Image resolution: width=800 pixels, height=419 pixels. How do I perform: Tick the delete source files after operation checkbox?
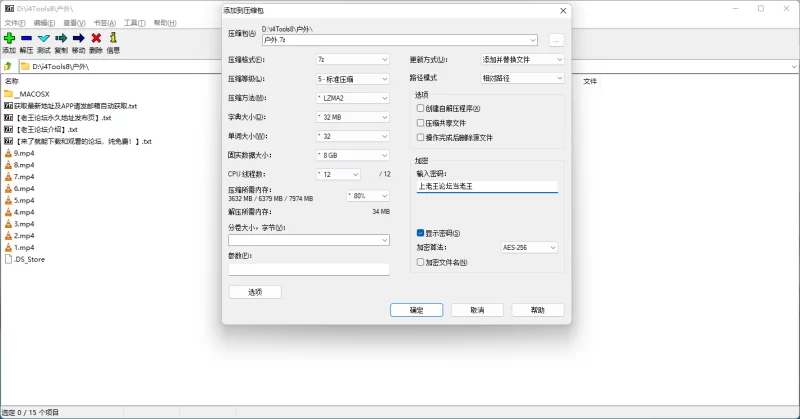click(x=420, y=137)
